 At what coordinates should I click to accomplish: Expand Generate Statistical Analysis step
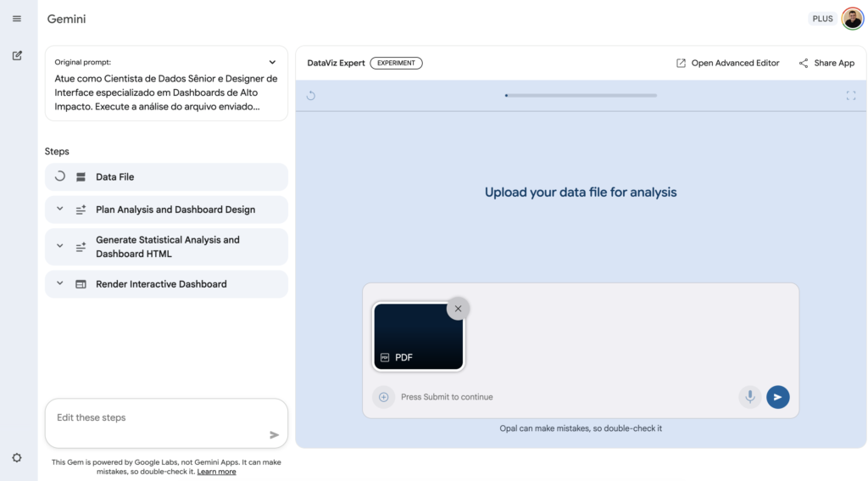(60, 246)
